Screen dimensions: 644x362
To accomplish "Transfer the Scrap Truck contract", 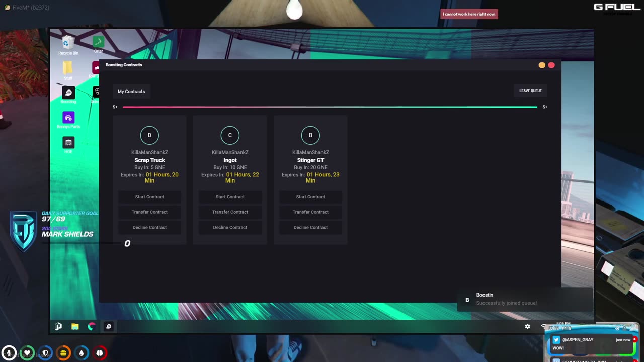I will pos(149,212).
